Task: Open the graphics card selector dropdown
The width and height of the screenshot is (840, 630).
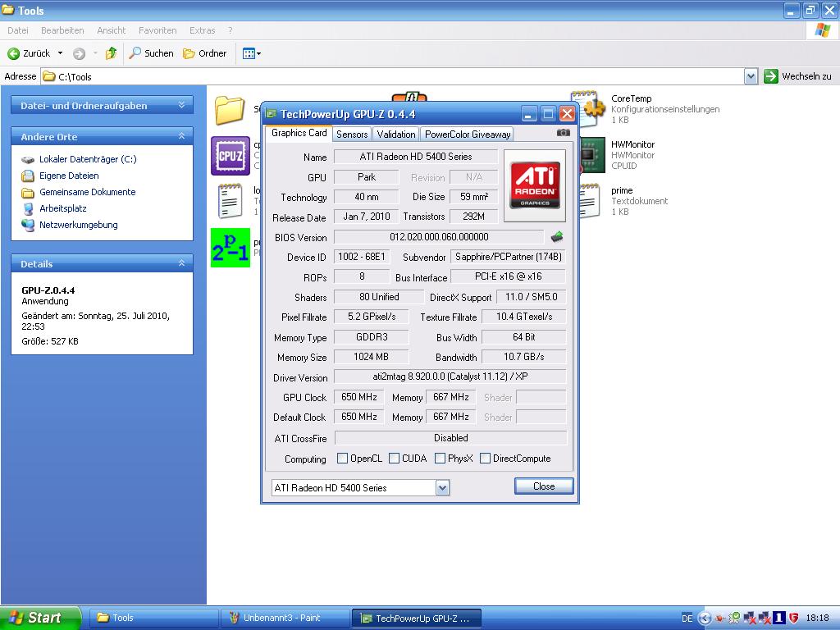Action: point(442,487)
